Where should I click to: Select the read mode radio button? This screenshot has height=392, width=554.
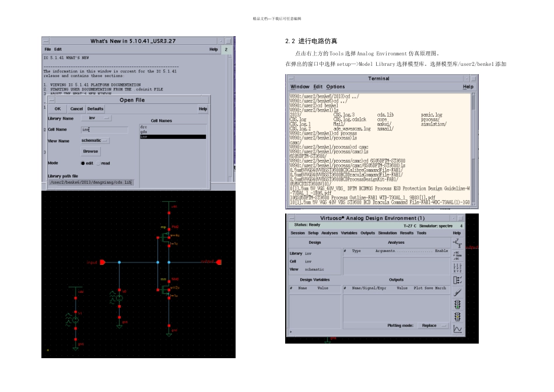pos(99,163)
